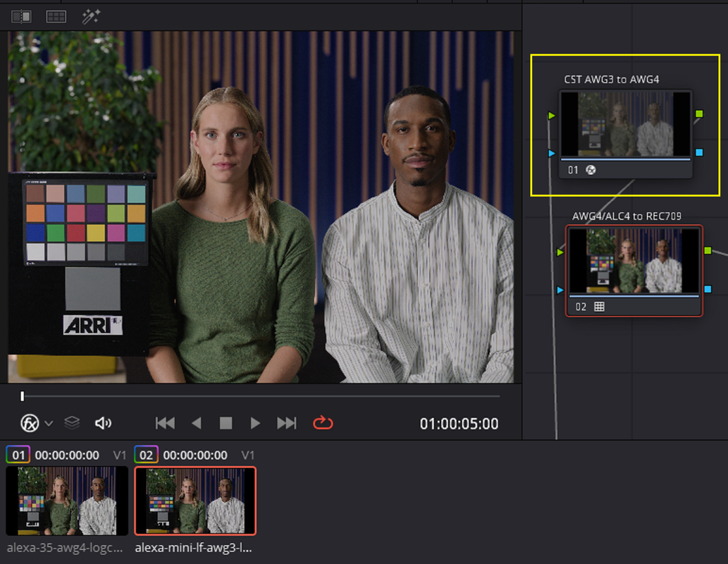
Task: Jump to the next clip
Action: point(286,423)
